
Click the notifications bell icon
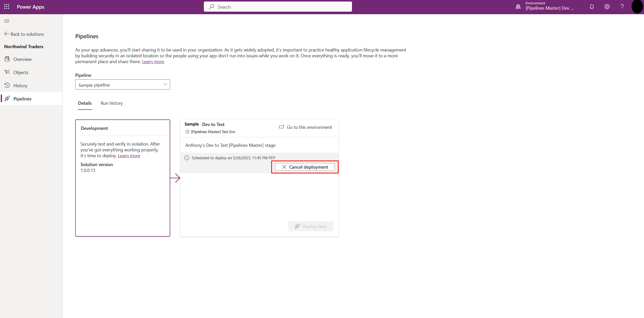[591, 7]
